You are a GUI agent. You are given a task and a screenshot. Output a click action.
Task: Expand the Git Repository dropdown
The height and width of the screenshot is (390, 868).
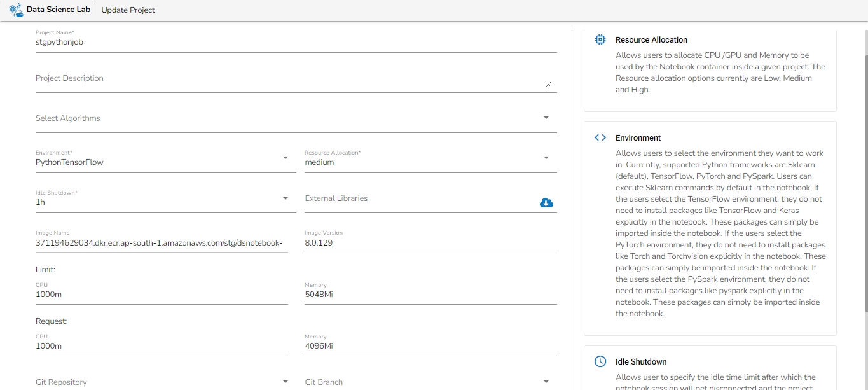click(x=286, y=382)
